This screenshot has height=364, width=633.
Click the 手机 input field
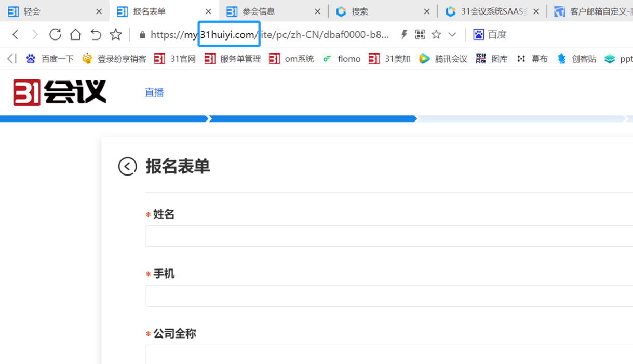389,295
